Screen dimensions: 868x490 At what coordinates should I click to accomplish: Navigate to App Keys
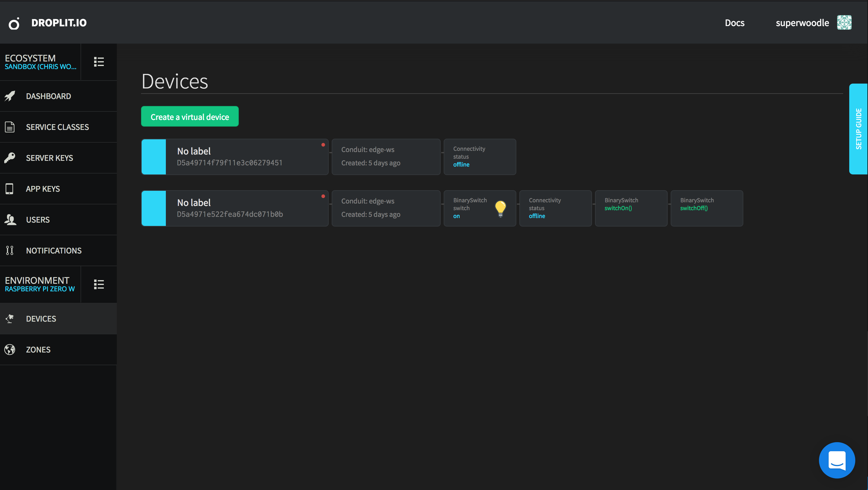pos(58,189)
